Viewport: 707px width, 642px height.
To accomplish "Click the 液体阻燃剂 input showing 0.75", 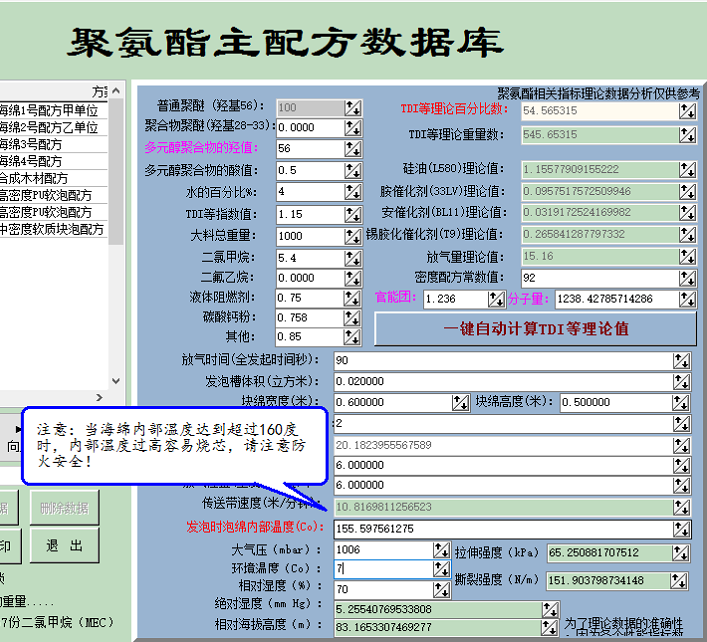I will click(x=310, y=298).
